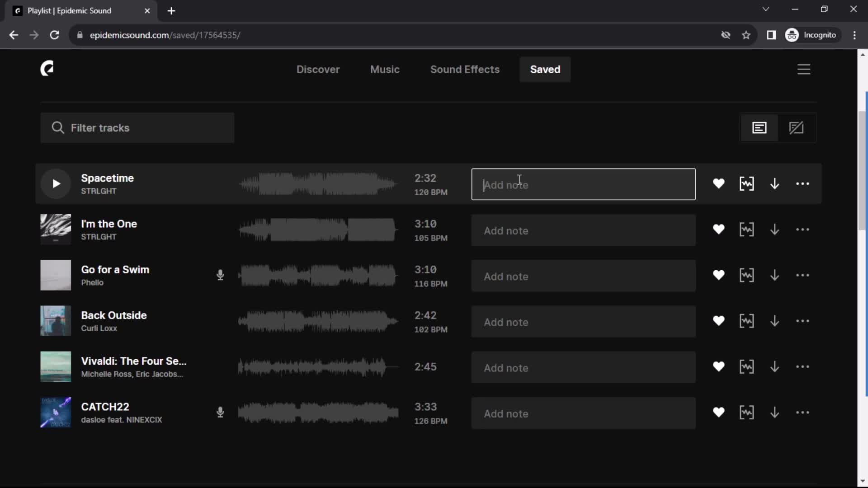This screenshot has width=868, height=488.
Task: Open the Go for a Swim album thumbnail
Action: click(56, 275)
